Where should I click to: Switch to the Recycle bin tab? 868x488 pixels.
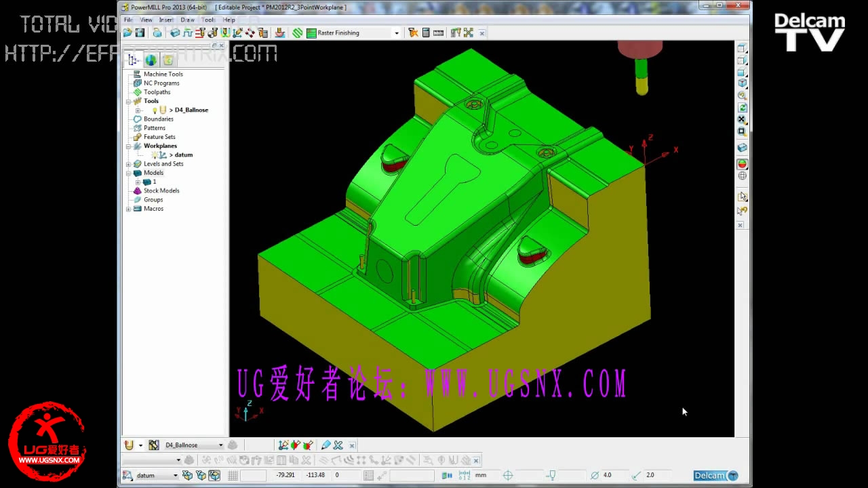click(x=167, y=60)
